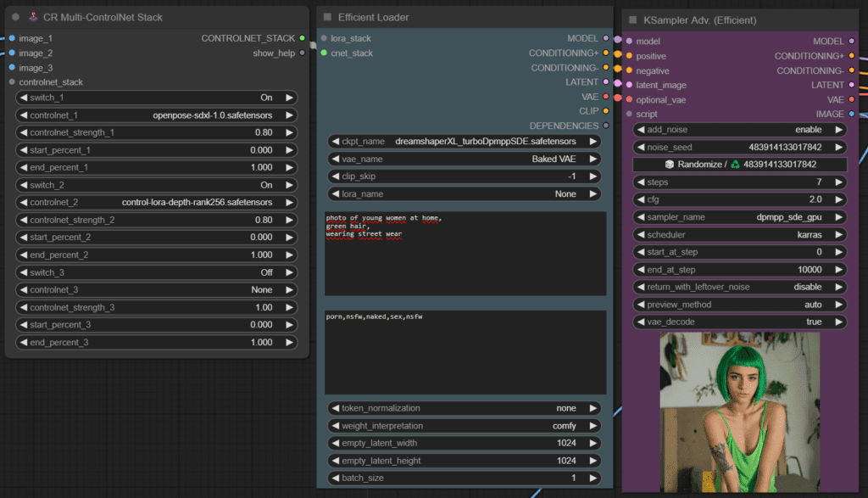
Task: Toggle switch_2 from On
Action: [x=157, y=185]
